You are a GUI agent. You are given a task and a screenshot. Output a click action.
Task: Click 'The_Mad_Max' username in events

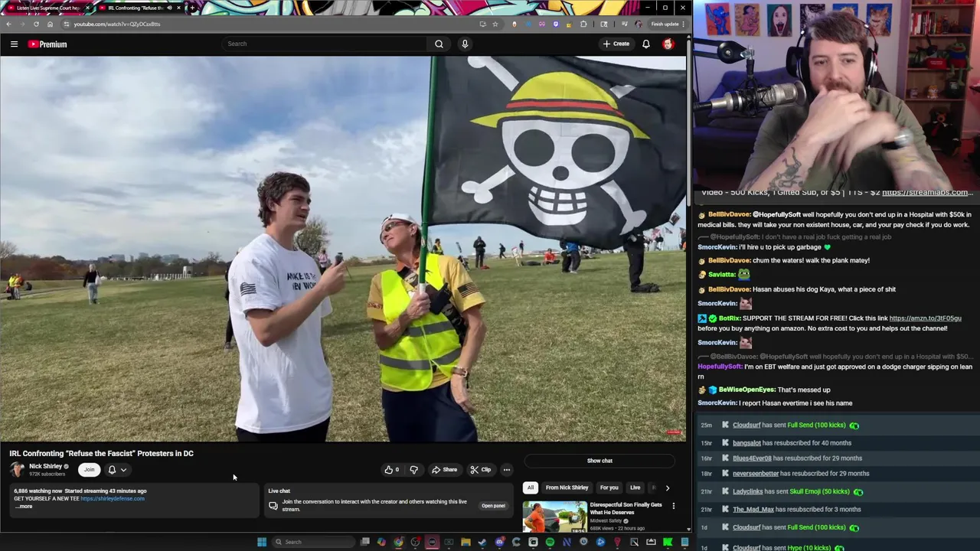(x=753, y=509)
